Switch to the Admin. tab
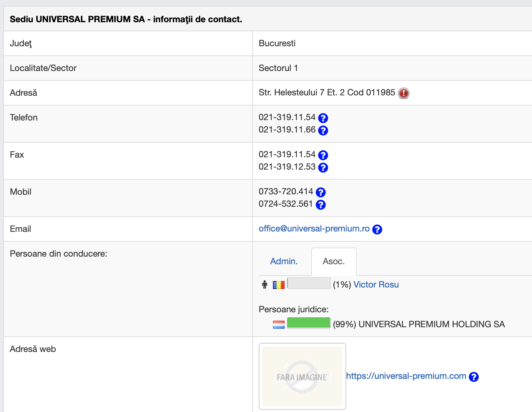The image size is (532, 412). click(284, 261)
